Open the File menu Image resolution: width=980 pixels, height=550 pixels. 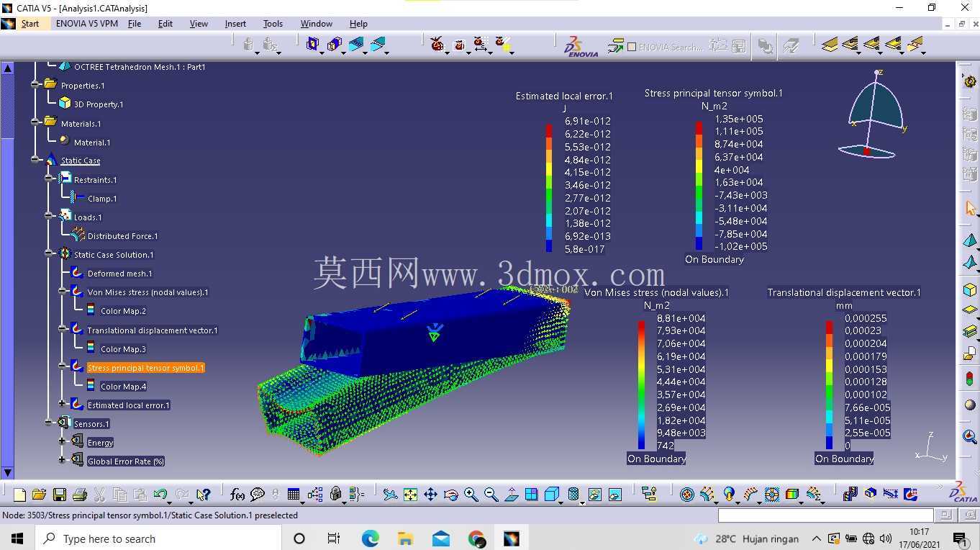coord(135,24)
